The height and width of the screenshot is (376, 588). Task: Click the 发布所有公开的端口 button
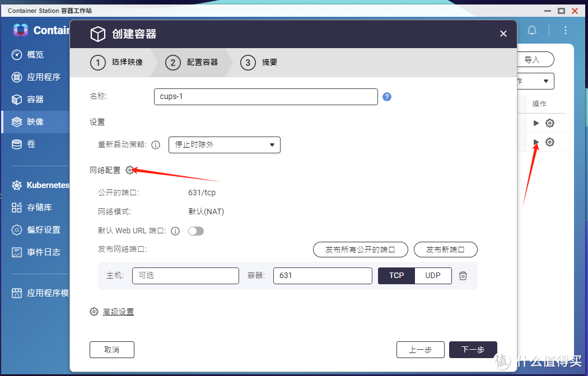coord(361,250)
